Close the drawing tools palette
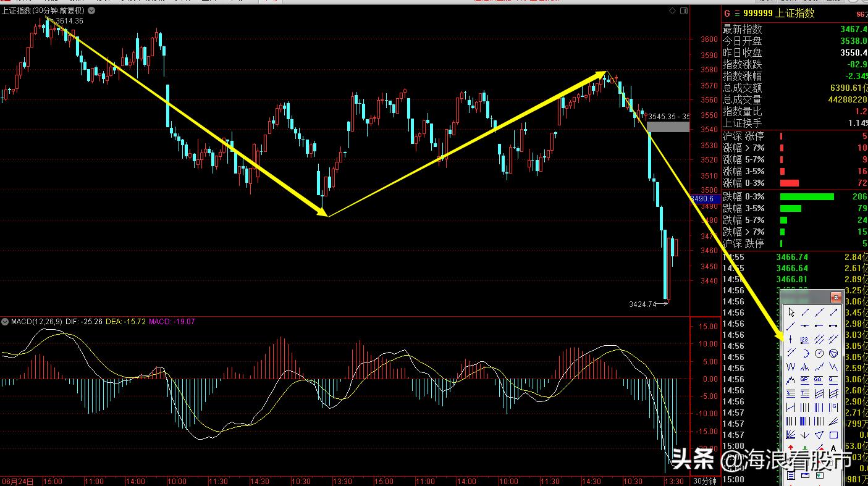The height and width of the screenshot is (486, 868). 836,297
